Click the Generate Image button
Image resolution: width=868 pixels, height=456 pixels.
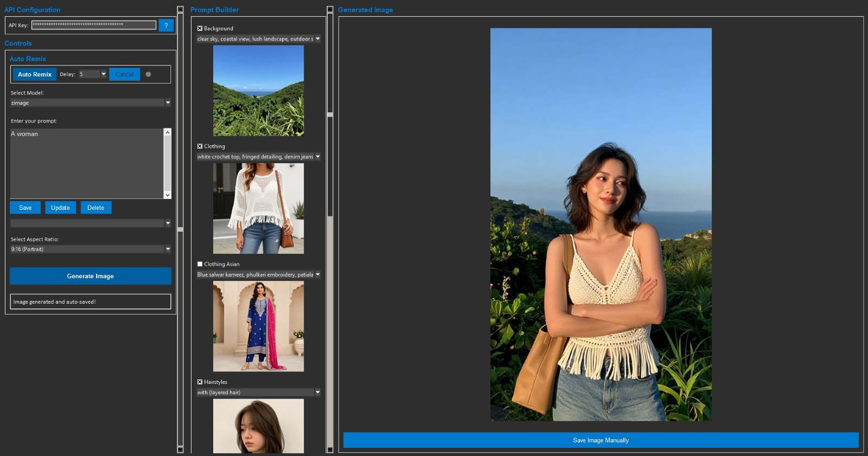tap(91, 276)
